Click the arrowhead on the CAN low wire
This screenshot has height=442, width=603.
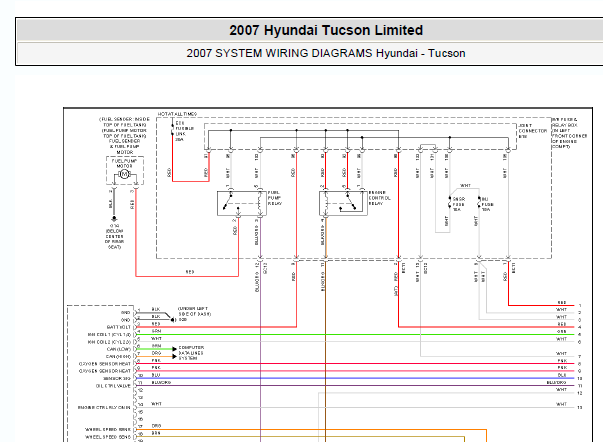point(174,349)
